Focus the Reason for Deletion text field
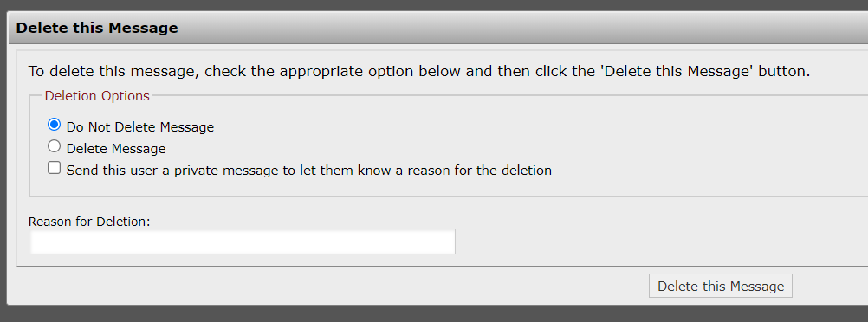The width and height of the screenshot is (868, 322). pos(242,241)
